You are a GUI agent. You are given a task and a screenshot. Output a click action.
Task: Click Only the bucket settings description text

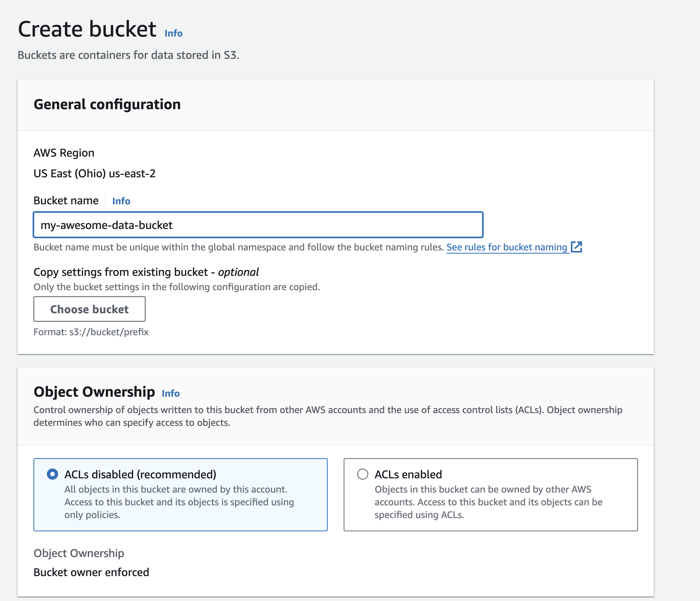(x=177, y=287)
